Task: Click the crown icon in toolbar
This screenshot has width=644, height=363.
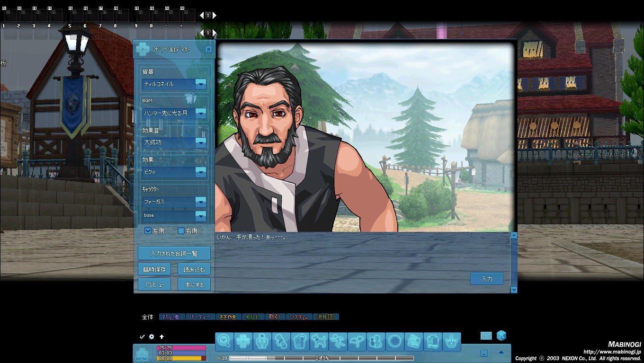Action: [x=452, y=341]
